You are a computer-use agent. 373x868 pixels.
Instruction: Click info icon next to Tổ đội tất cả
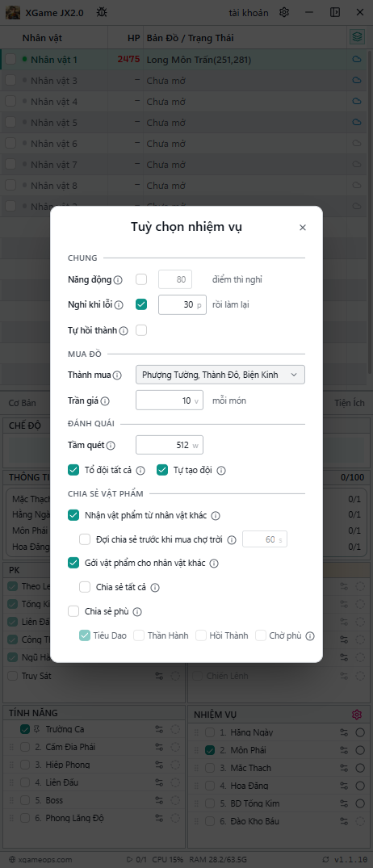140,471
